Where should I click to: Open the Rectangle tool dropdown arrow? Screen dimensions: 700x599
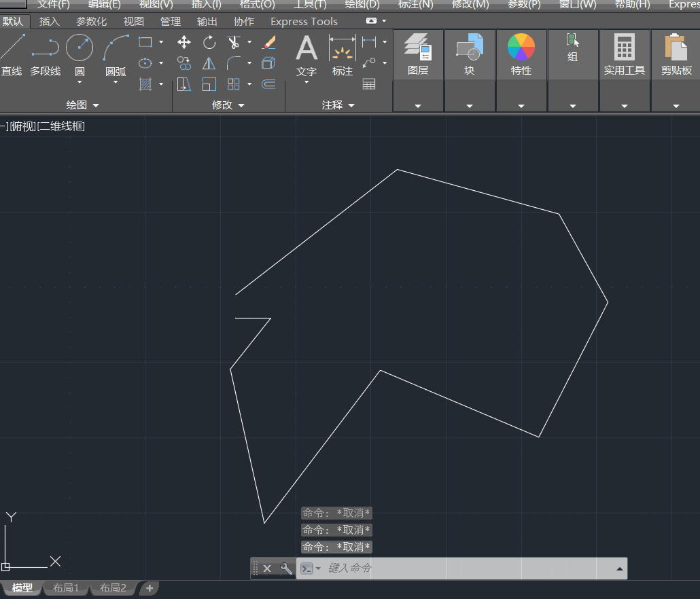pos(161,42)
